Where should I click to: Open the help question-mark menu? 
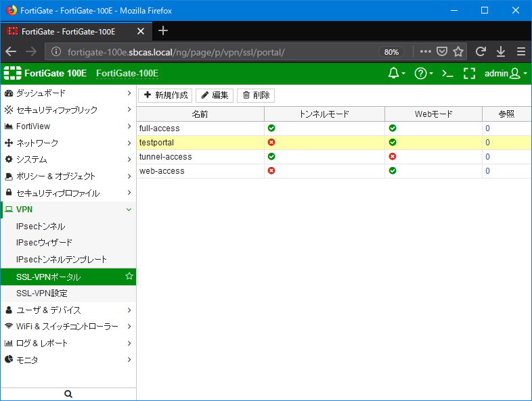(x=424, y=73)
